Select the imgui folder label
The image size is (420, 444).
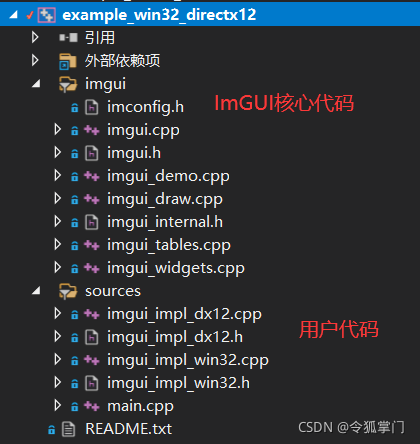[x=105, y=84]
